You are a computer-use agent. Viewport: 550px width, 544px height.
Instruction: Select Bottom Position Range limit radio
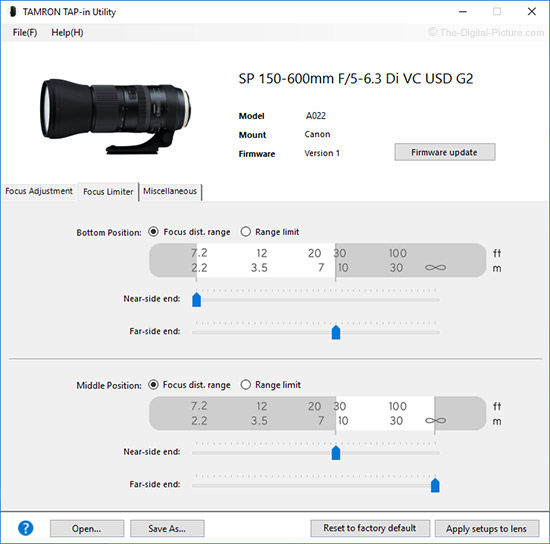(246, 231)
